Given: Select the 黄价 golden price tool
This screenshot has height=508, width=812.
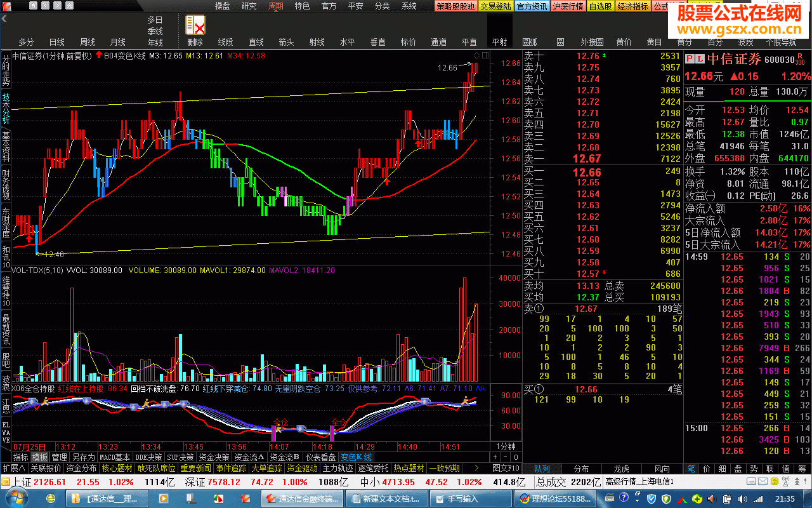Looking at the screenshot, I should [624, 42].
